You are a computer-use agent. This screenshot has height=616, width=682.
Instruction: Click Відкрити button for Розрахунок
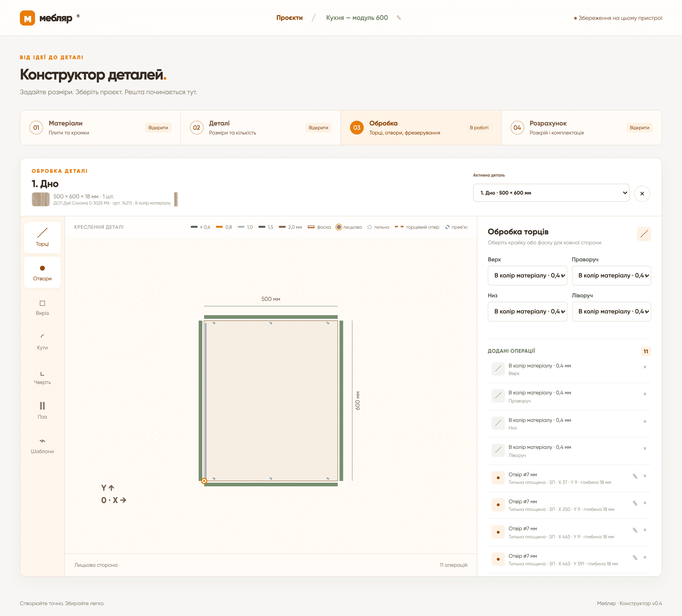coord(639,128)
